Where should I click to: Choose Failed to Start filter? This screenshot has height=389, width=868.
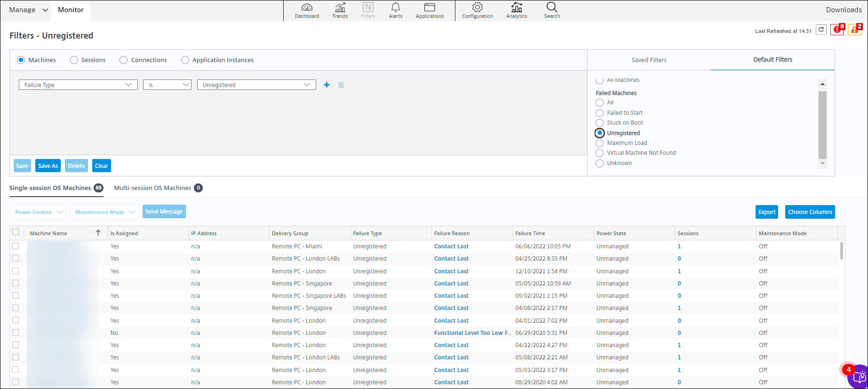coord(599,113)
